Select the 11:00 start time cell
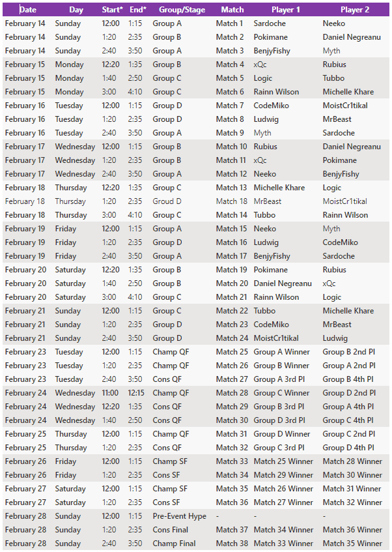392x552 pixels. (110, 393)
